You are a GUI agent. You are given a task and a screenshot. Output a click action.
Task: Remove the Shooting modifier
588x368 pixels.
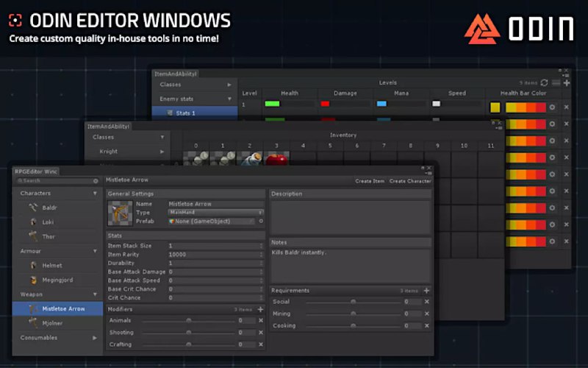tap(261, 333)
